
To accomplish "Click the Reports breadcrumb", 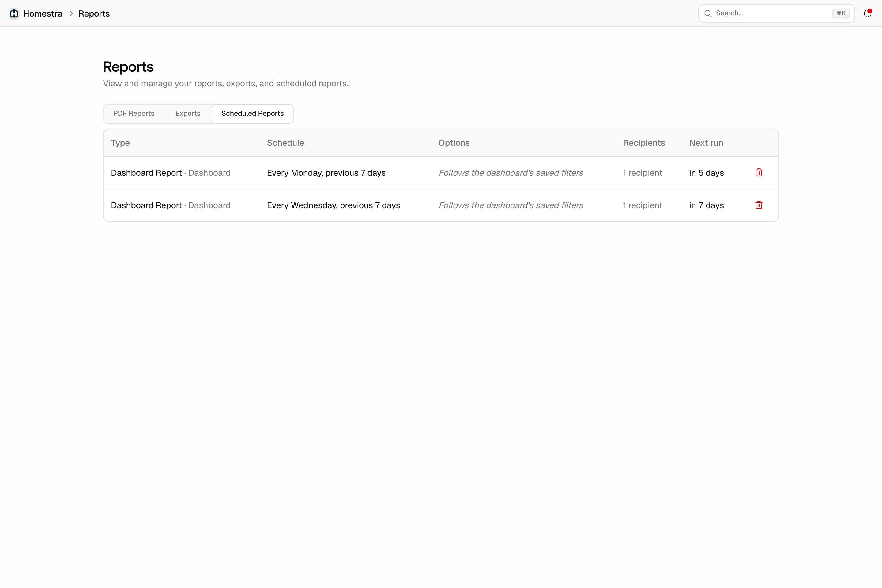I will [94, 13].
